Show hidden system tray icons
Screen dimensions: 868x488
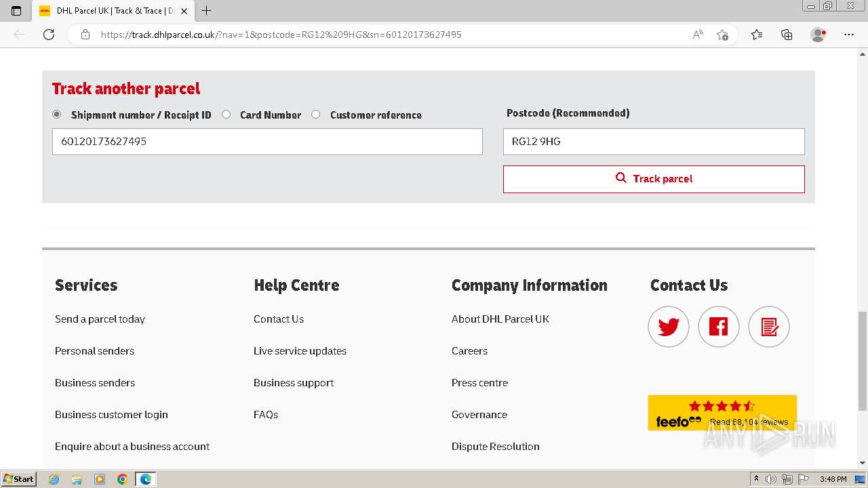pos(756,479)
